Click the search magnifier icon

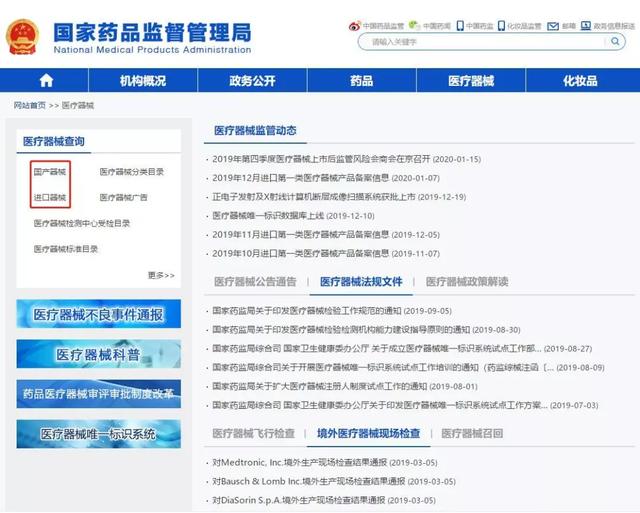615,41
